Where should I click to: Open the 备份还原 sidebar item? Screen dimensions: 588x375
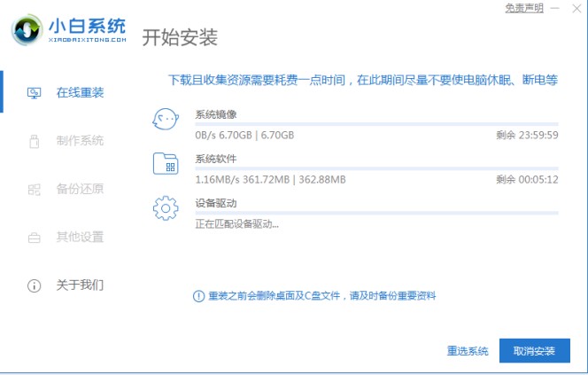[66, 189]
